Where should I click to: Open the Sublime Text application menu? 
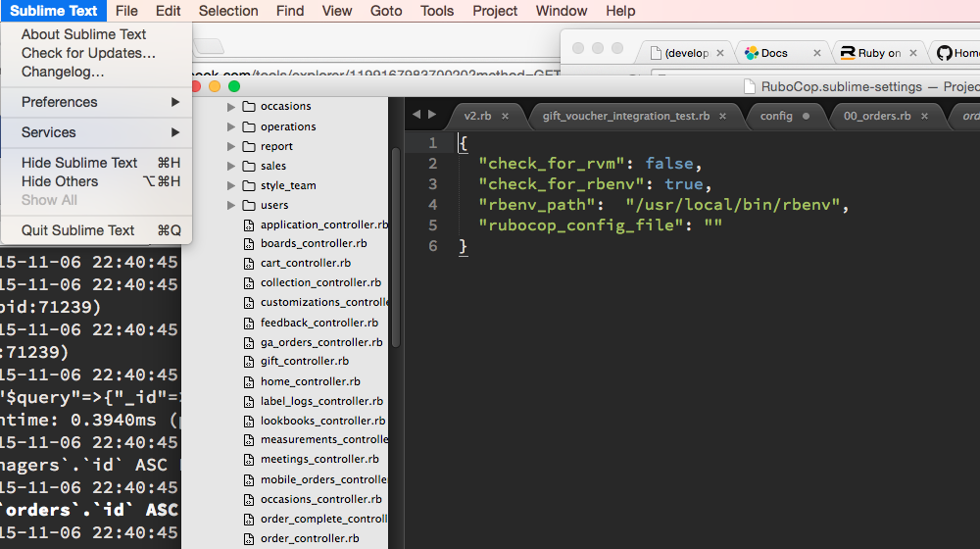pos(53,11)
